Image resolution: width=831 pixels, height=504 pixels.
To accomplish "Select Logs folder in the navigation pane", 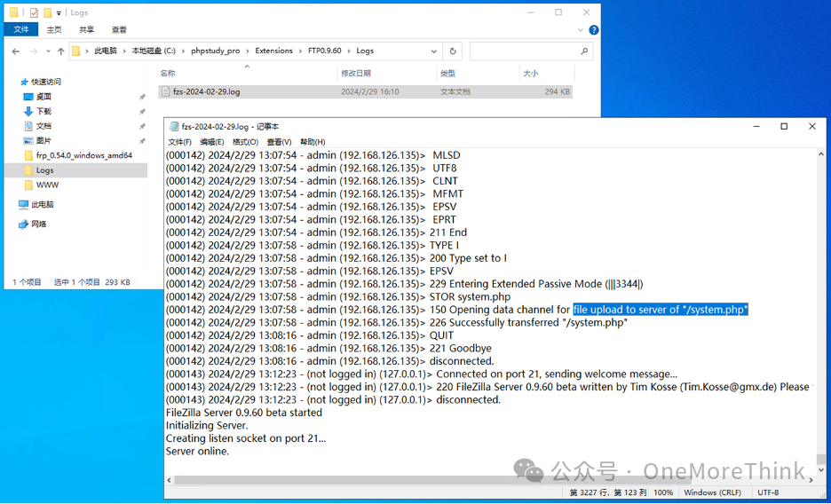I will click(44, 170).
